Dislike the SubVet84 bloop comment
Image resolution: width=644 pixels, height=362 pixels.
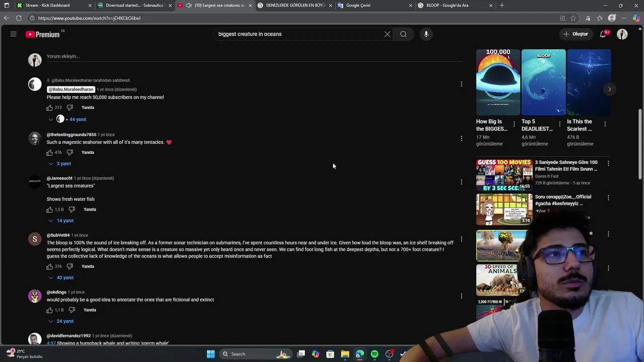point(70,266)
